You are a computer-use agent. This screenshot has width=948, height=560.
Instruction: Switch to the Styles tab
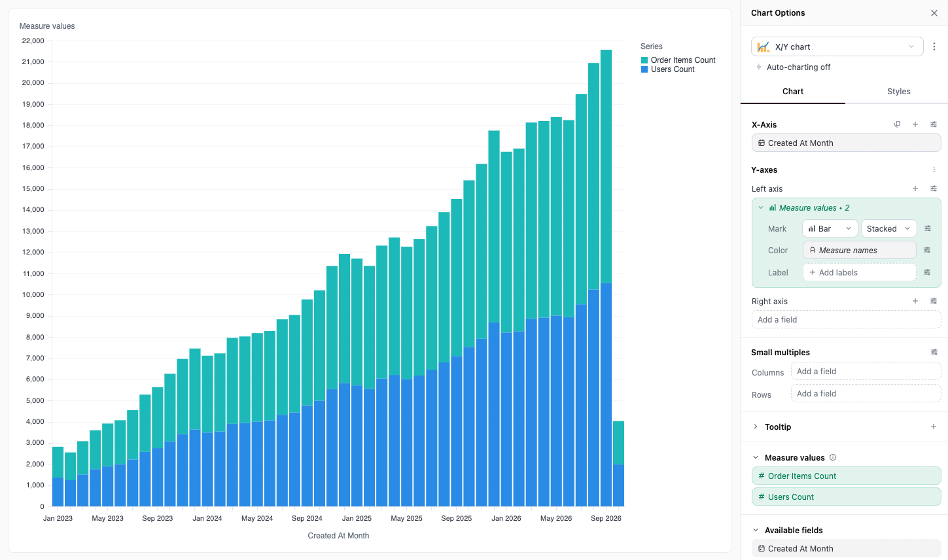click(x=898, y=92)
